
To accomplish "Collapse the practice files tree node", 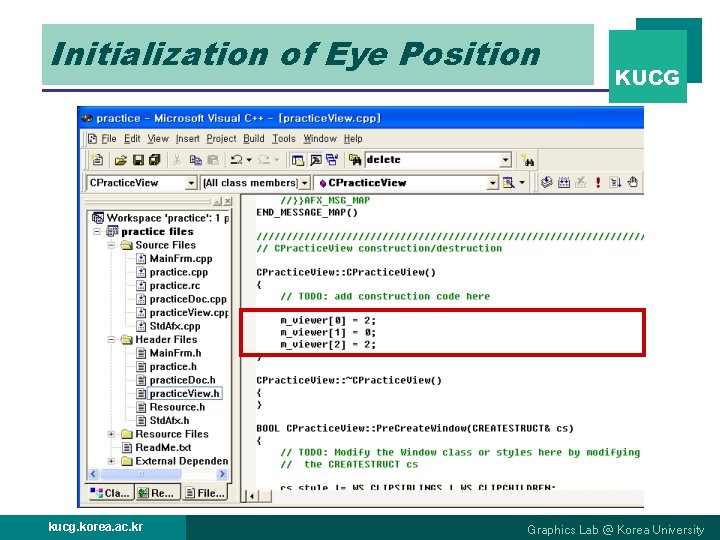I will (97, 231).
